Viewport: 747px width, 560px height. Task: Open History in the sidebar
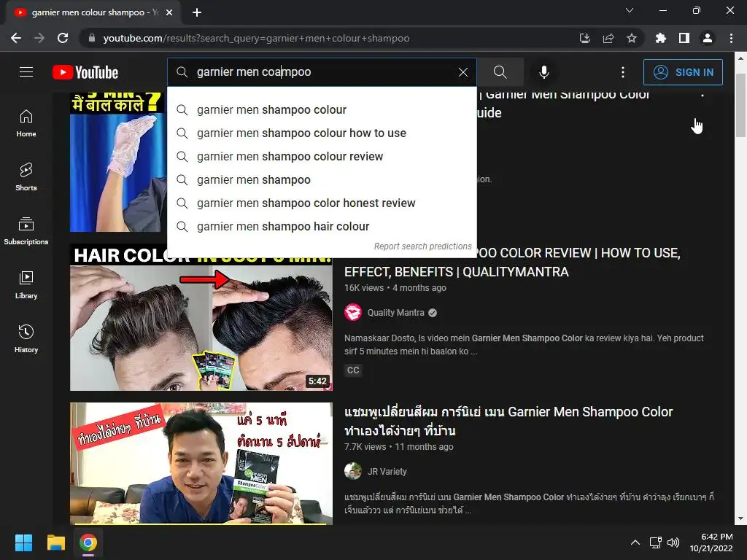[x=26, y=338]
